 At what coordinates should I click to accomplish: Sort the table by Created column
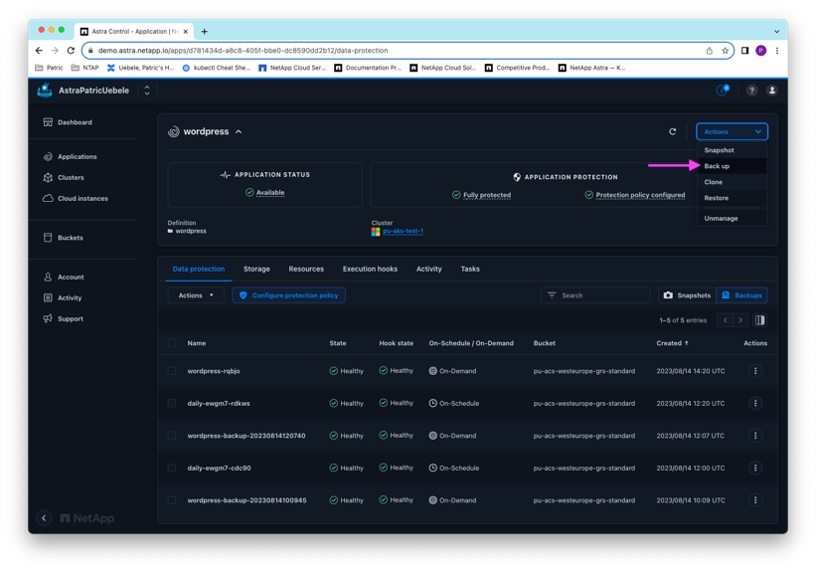[672, 343]
